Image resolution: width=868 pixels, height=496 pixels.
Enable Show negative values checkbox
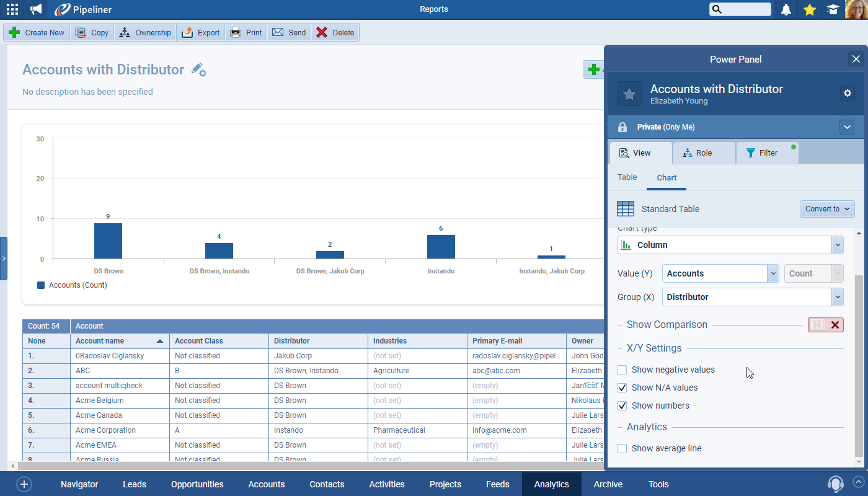tap(622, 370)
